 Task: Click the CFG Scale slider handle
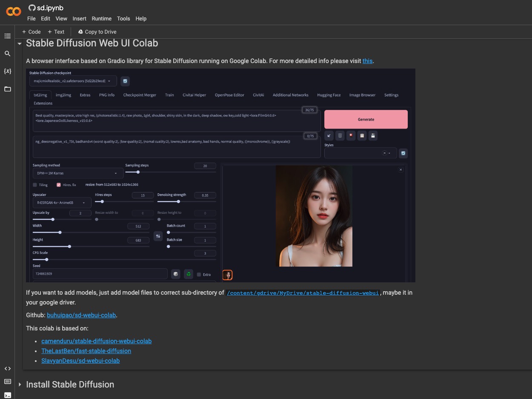(x=47, y=259)
